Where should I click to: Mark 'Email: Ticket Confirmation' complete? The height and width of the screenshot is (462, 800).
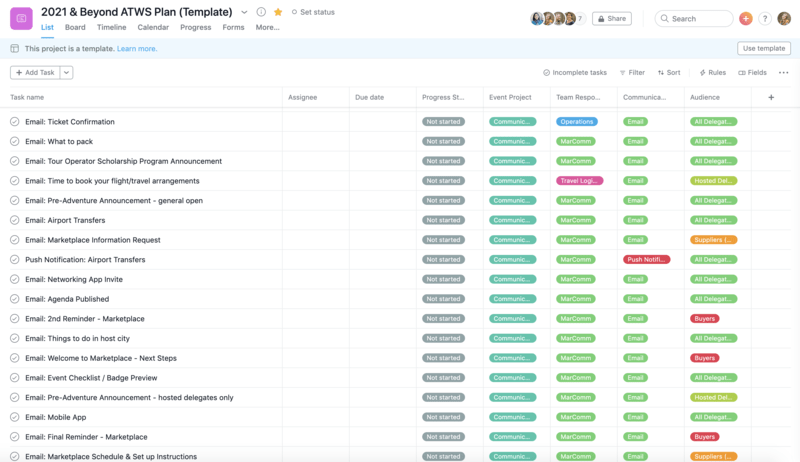tap(15, 122)
